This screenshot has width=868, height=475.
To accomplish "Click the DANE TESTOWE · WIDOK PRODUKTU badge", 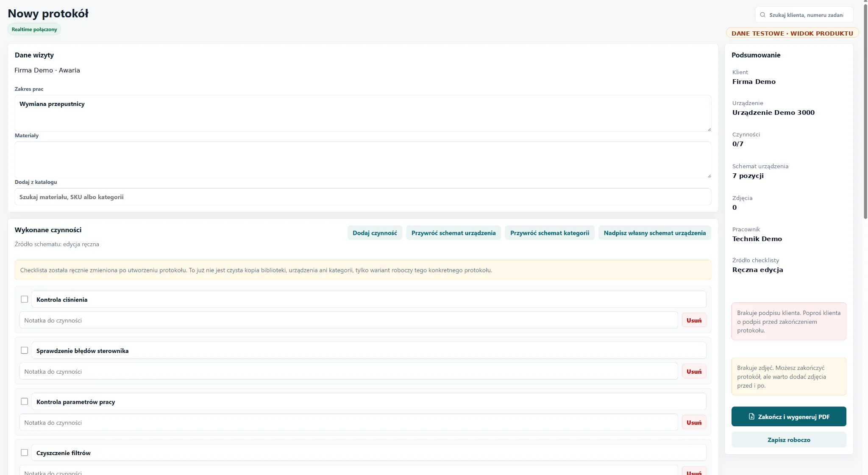I will pyautogui.click(x=792, y=33).
